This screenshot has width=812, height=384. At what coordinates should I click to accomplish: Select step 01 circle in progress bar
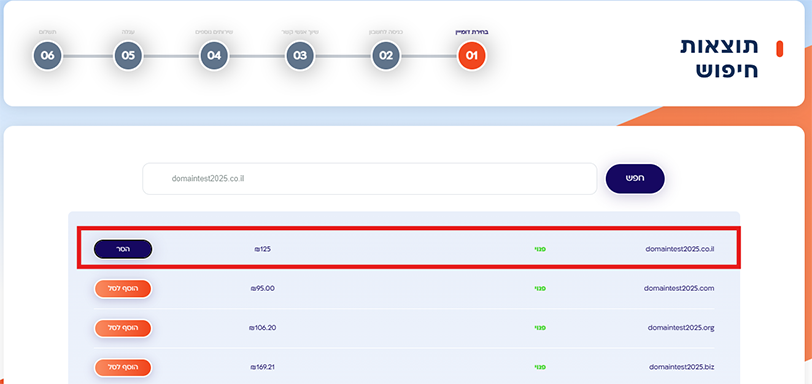(471, 55)
